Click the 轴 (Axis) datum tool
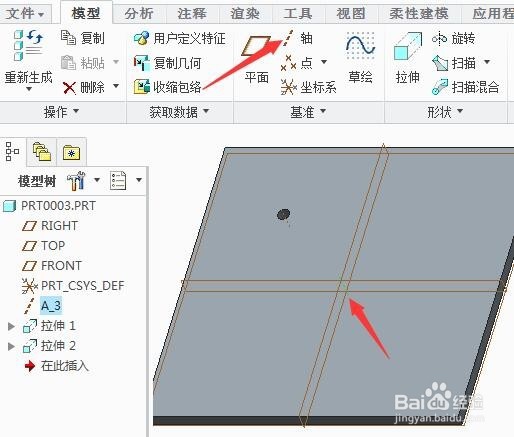Screen dimensions: 514x437 point(298,38)
